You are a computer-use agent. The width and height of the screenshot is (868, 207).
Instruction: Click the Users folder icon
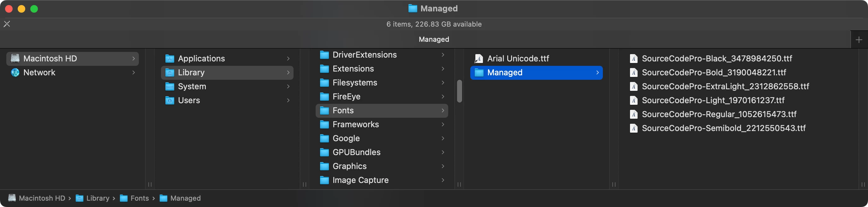click(170, 101)
